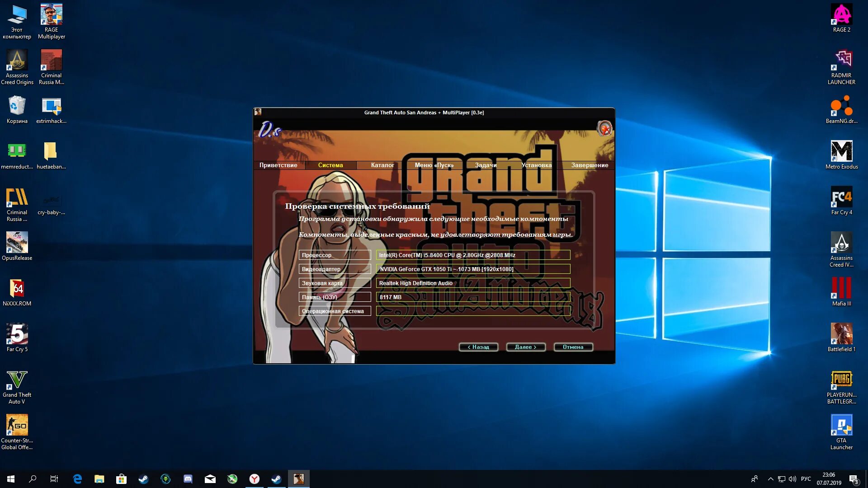
Task: Open File Explorer from the taskbar
Action: (x=99, y=479)
